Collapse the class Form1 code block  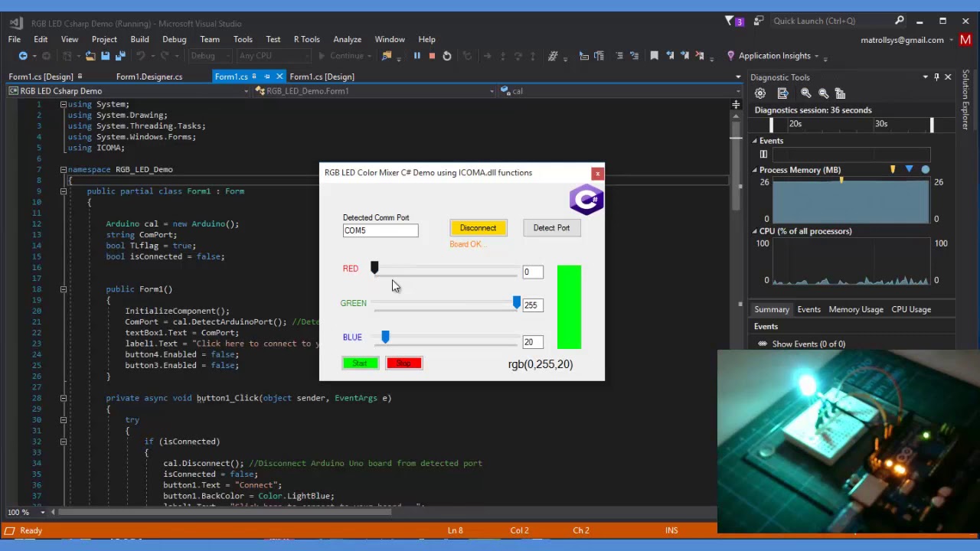point(64,191)
